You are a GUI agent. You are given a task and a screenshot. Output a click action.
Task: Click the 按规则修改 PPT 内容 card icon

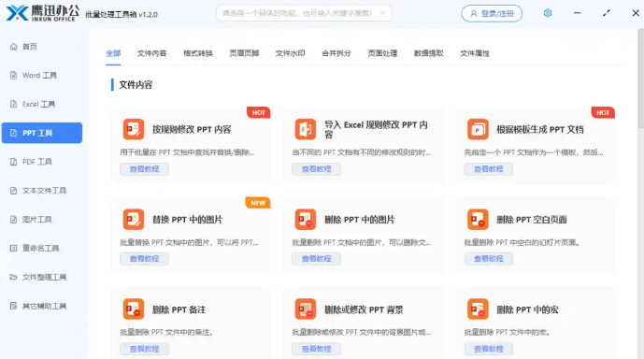tap(134, 129)
